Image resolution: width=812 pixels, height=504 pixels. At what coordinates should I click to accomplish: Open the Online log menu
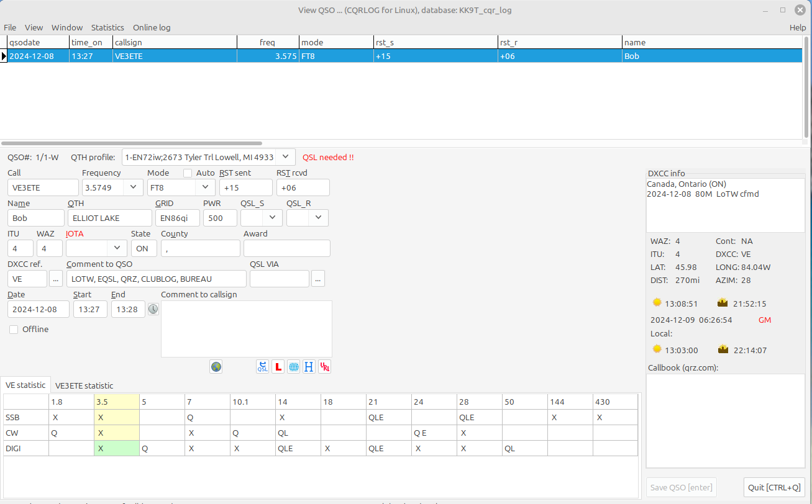[x=152, y=27]
